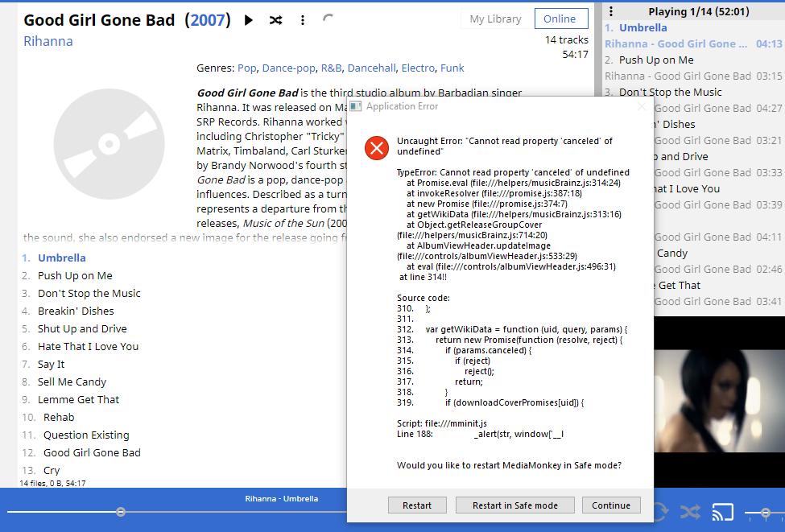Image resolution: width=785 pixels, height=532 pixels.
Task: Switch to the Online tab
Action: coord(560,19)
